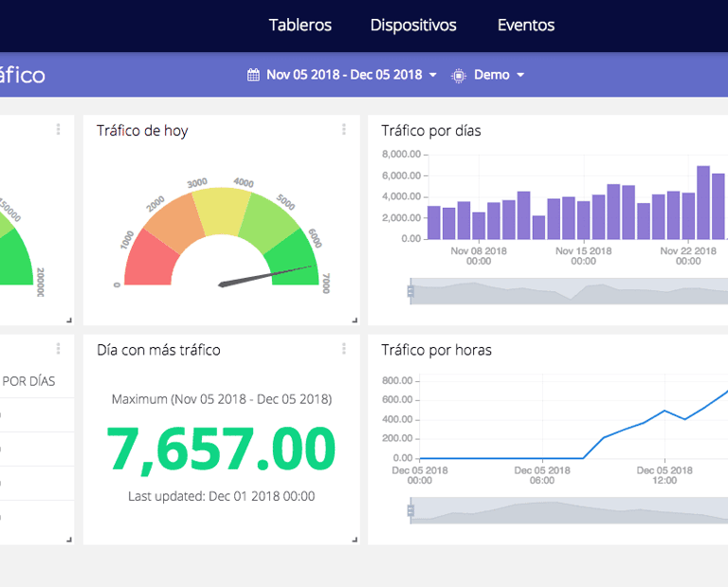The image size is (728, 587).
Task: Click resize handle of Día con más tráfico widget
Action: click(355, 540)
